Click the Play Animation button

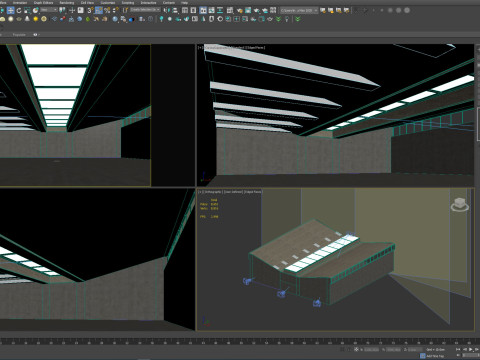click(471, 349)
